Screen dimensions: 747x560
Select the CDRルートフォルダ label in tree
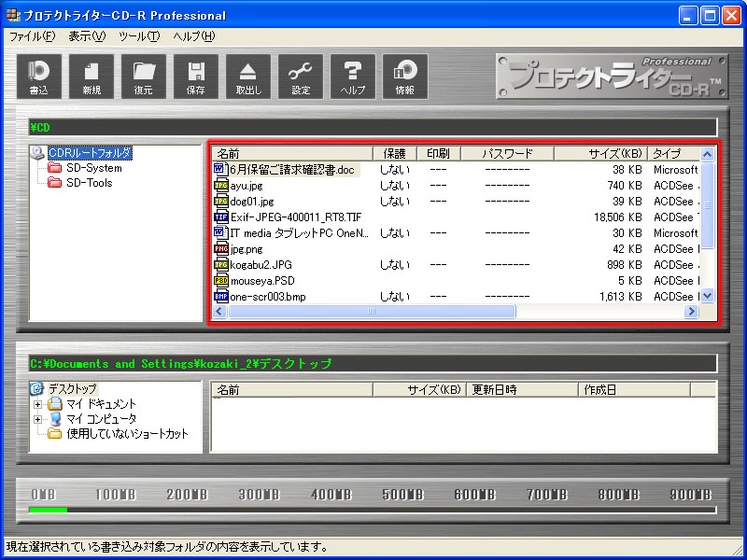tap(90, 153)
